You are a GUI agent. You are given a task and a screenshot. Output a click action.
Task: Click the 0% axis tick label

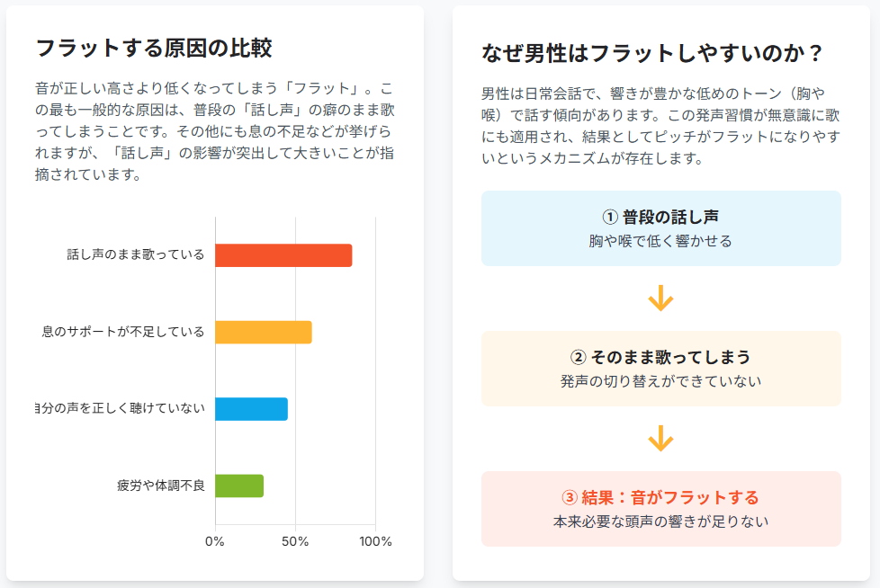tap(215, 541)
